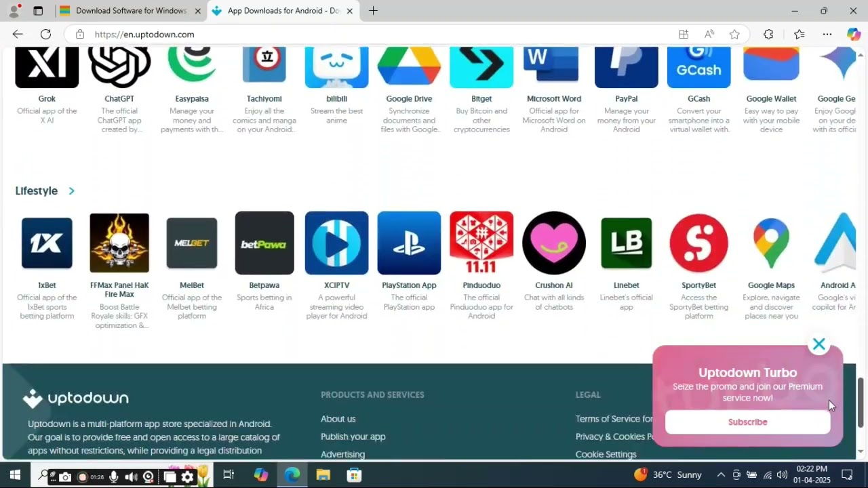Close the App Downloads for Android tab

pyautogui.click(x=350, y=11)
